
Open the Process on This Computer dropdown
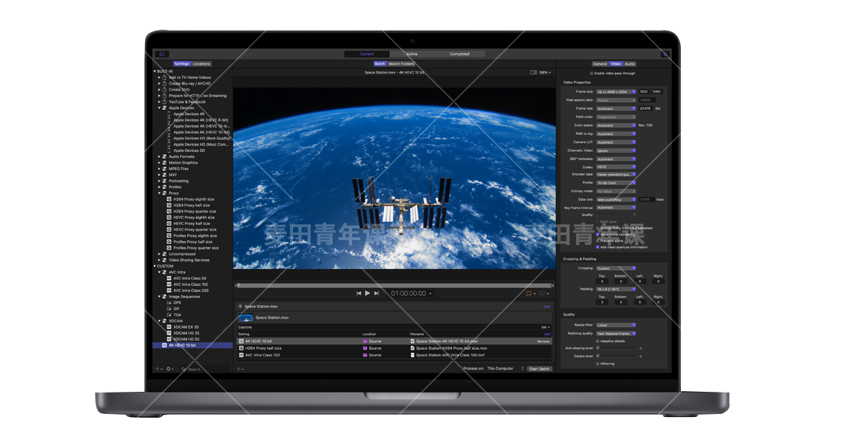point(506,369)
